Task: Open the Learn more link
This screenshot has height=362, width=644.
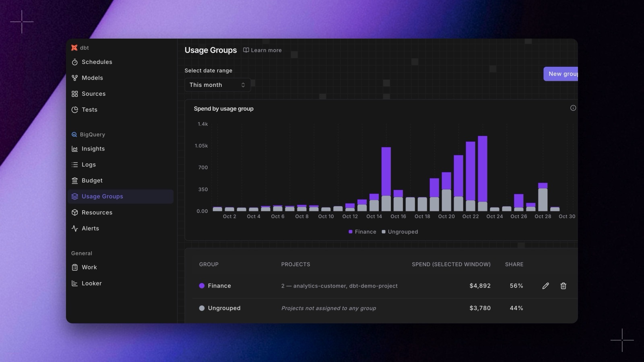Action: (262, 50)
